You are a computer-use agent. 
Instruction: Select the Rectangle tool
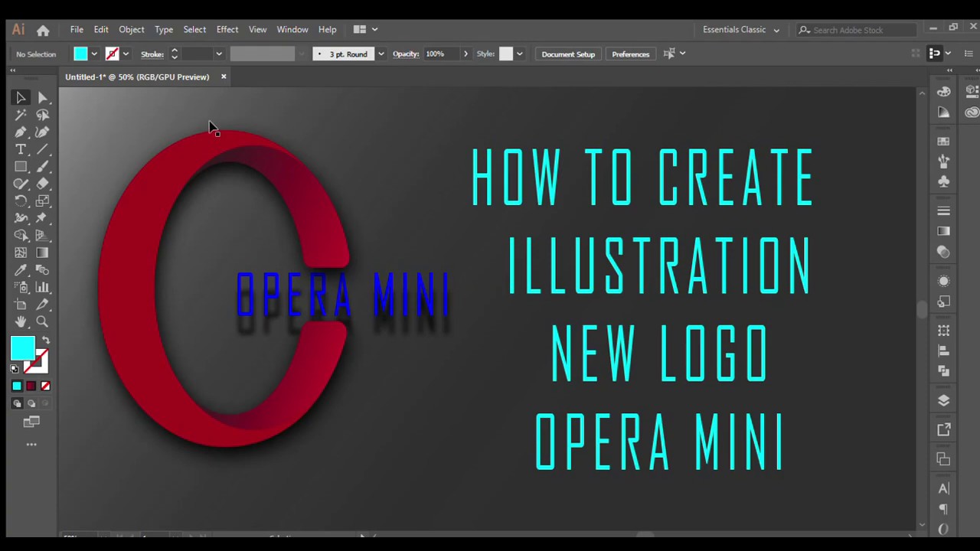[21, 167]
